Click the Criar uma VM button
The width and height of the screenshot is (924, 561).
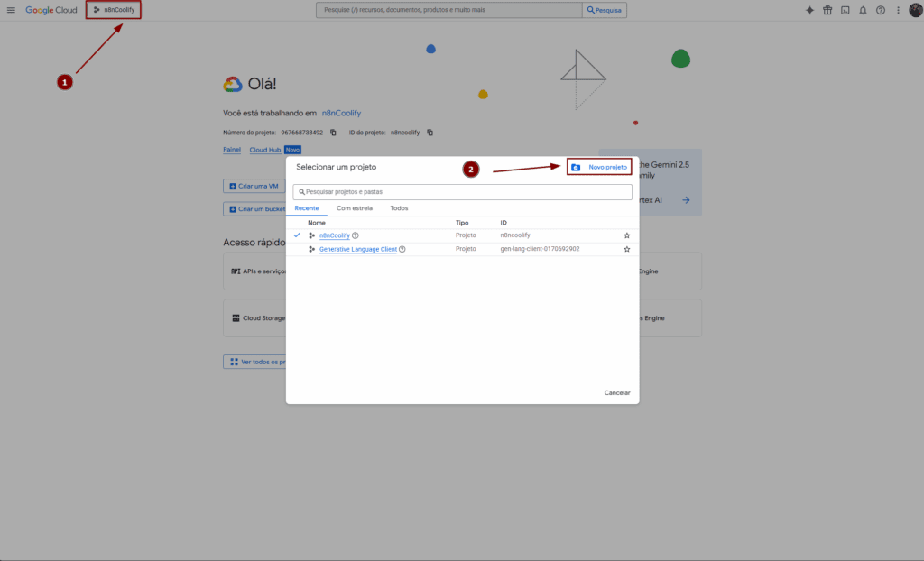click(254, 186)
